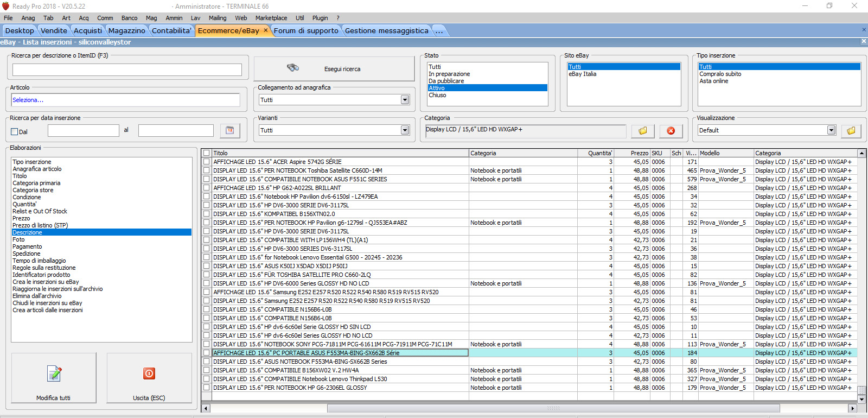Open the calendar date picker icon
This screenshot has width=868, height=418.
[230, 130]
